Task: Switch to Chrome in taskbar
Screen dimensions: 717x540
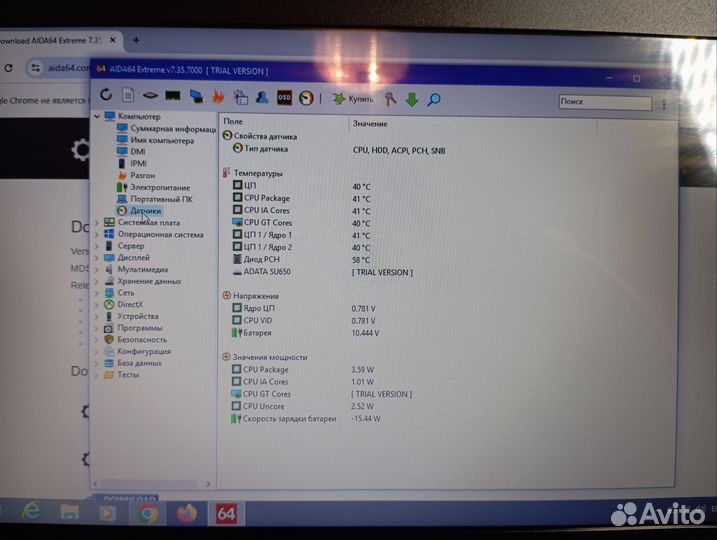Action: [x=147, y=513]
